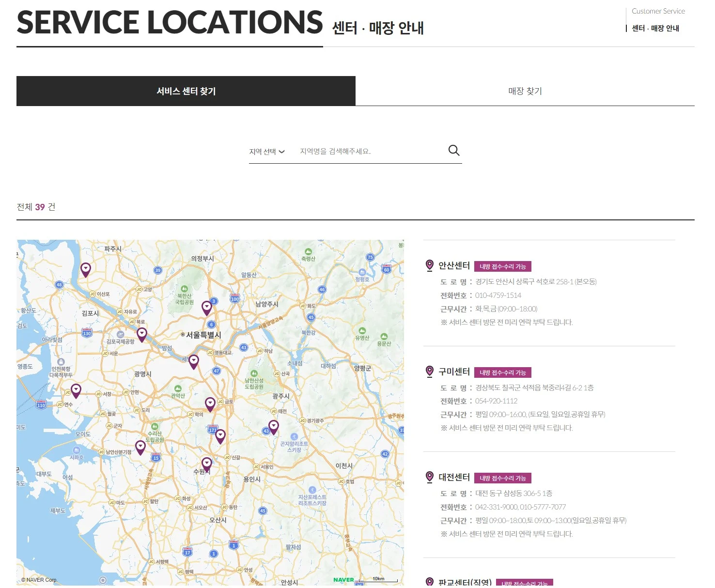Viewport: 715px width, 588px height.
Task: Click the address 경기도 안산시 상록구 석호로 258-1
Action: 536,282
